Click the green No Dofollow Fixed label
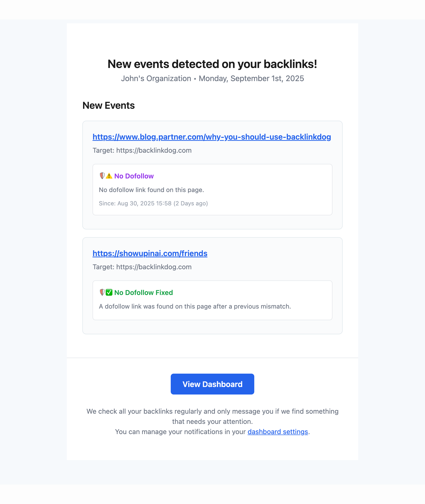 click(144, 293)
